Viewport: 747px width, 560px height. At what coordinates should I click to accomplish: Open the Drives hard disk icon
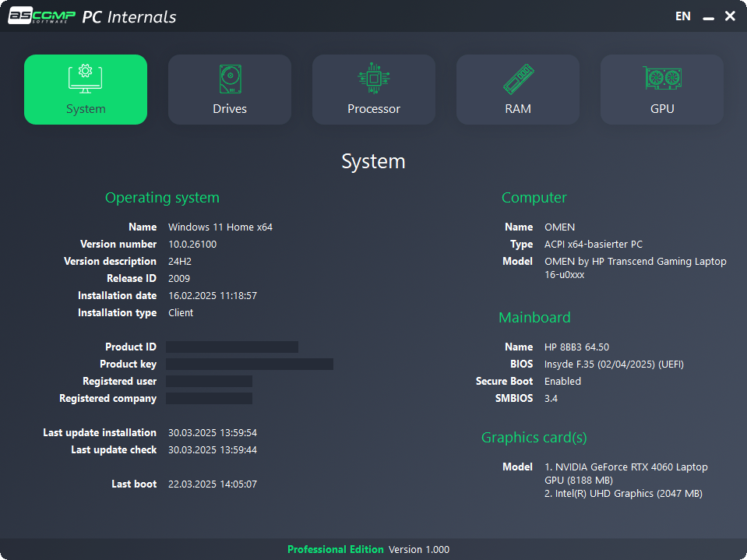[x=230, y=79]
